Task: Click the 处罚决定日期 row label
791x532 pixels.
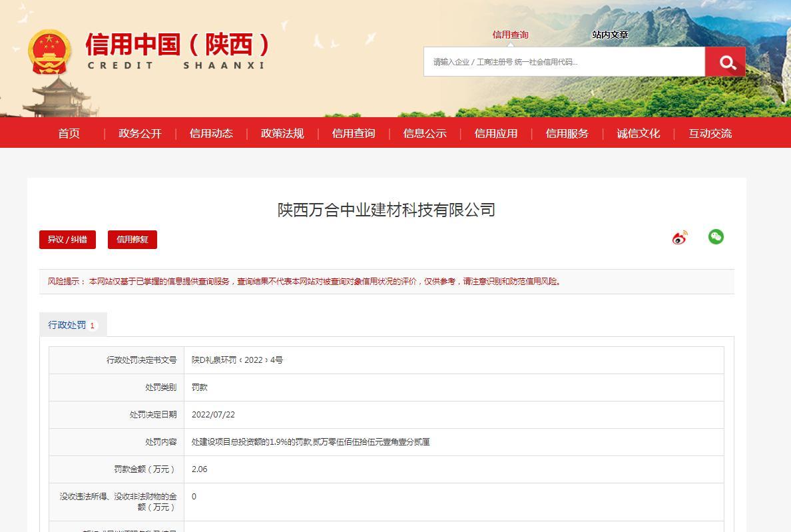Action: (153, 415)
